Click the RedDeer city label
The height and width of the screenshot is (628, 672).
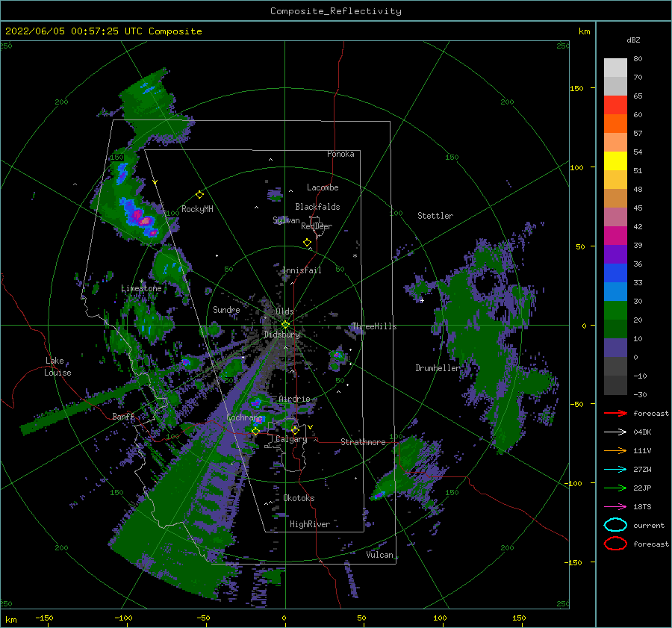[x=317, y=226]
